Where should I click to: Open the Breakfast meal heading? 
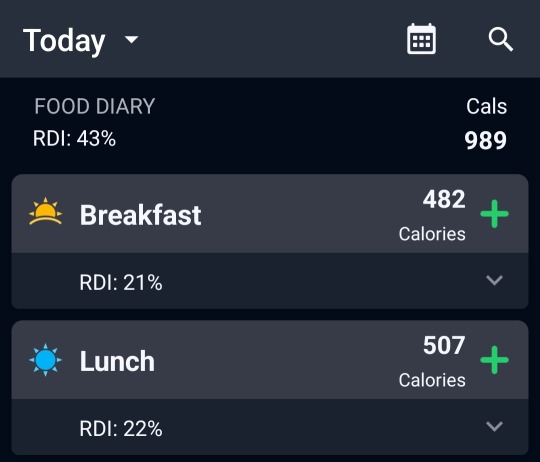141,215
